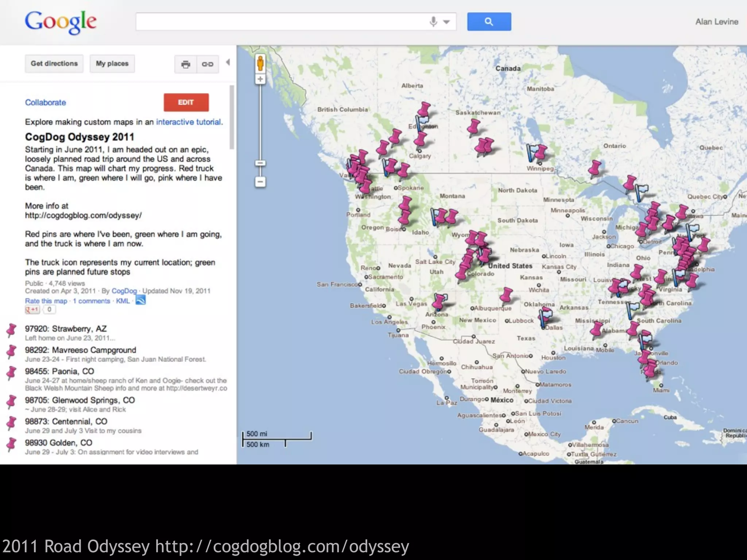Click the print icon button
The height and width of the screenshot is (560, 747).
point(186,65)
